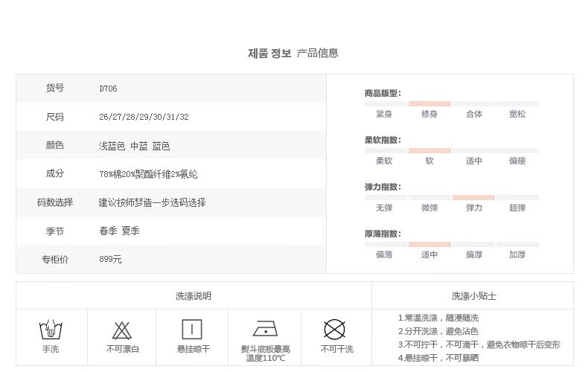
Task: Click the do-not-bleach crossed triangle icon
Action: [x=122, y=330]
